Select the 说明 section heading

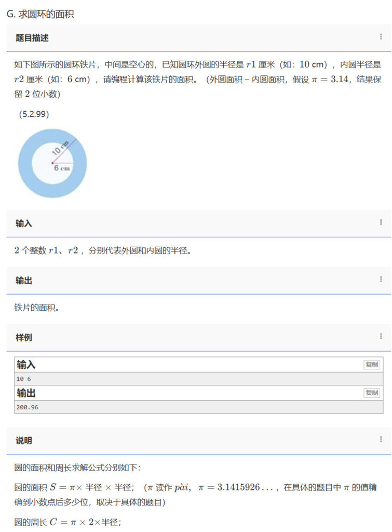(24, 441)
